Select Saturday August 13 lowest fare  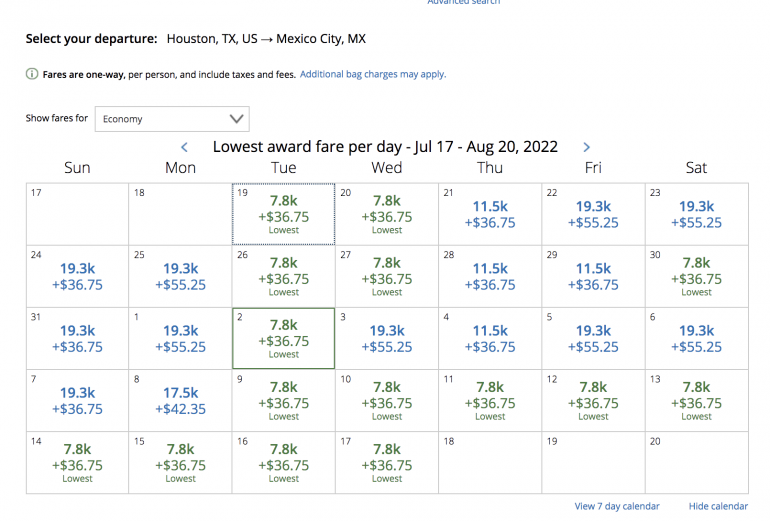[x=696, y=401]
